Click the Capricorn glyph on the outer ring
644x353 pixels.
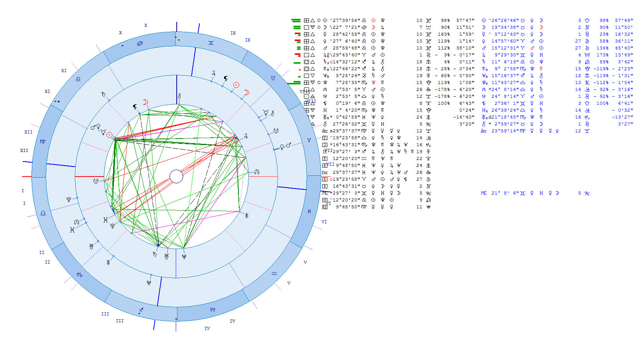[x=213, y=309]
